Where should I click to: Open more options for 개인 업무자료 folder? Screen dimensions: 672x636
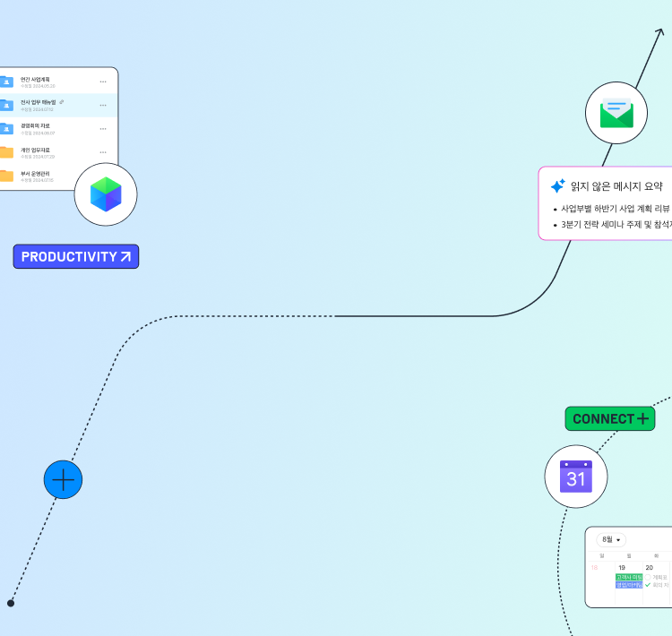103,152
